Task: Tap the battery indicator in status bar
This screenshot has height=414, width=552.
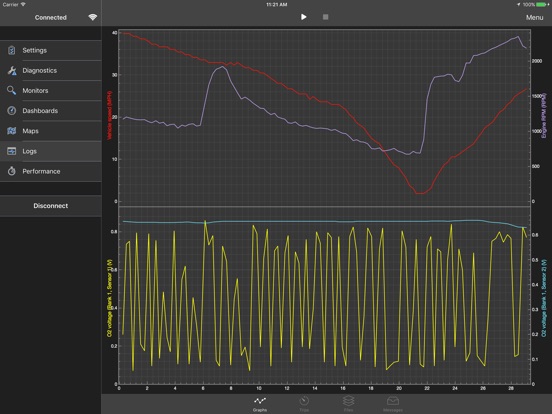Action: [542, 5]
